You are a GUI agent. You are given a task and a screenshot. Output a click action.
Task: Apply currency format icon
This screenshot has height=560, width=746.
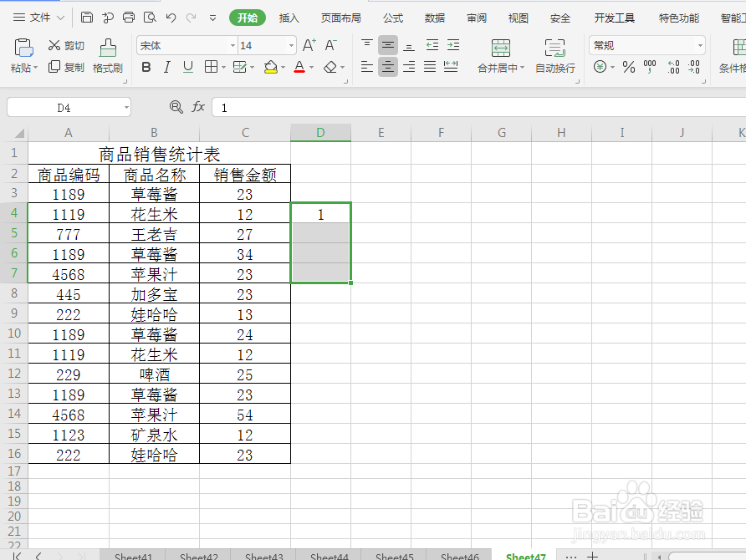pos(600,67)
